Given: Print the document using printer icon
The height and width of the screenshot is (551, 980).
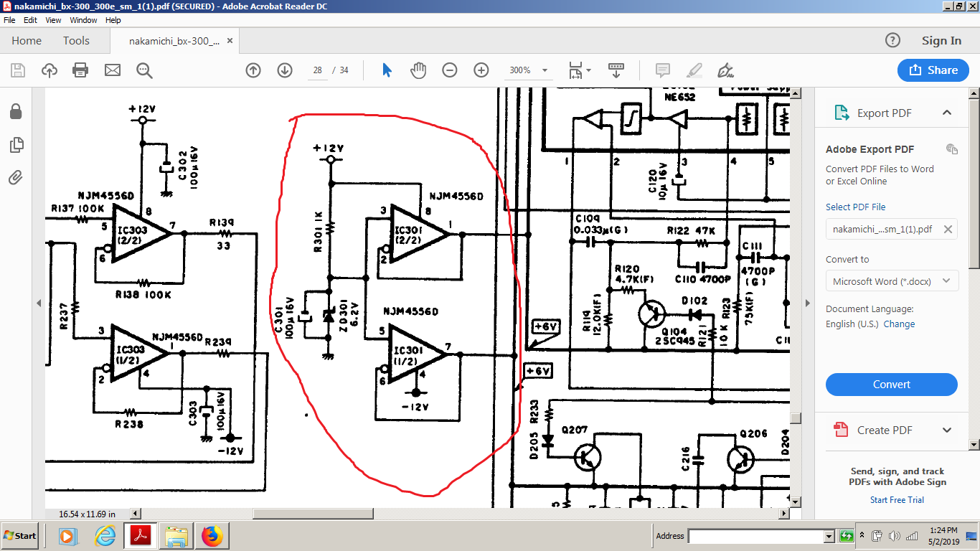Looking at the screenshot, I should tap(80, 70).
